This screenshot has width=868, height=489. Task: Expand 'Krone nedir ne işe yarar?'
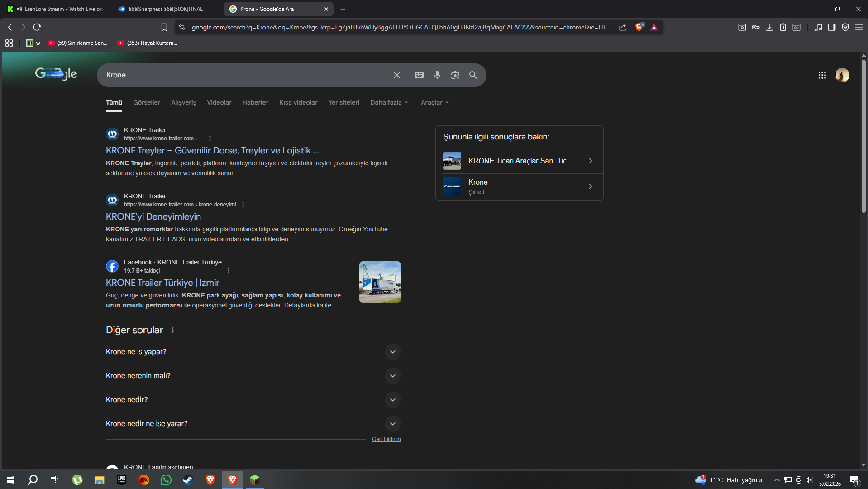[x=253, y=424]
